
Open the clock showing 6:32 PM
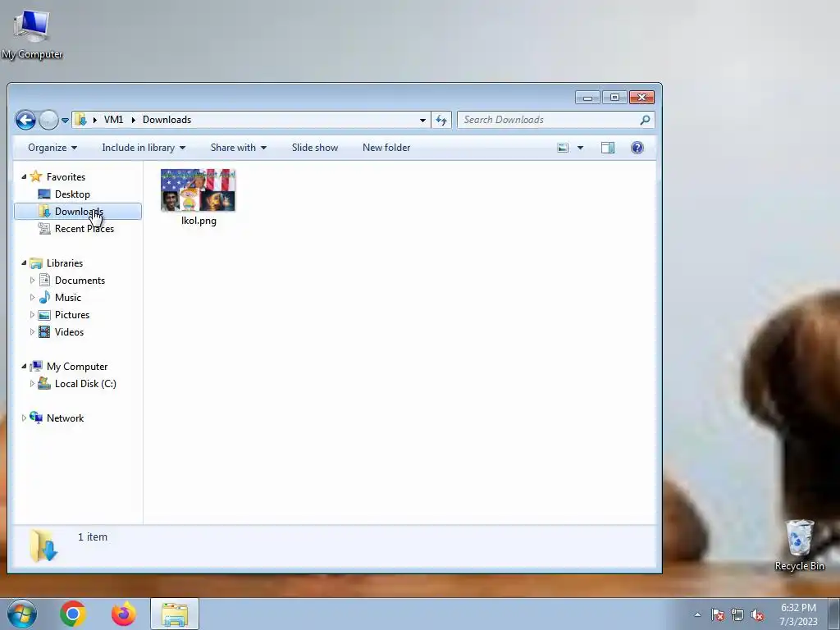798,614
